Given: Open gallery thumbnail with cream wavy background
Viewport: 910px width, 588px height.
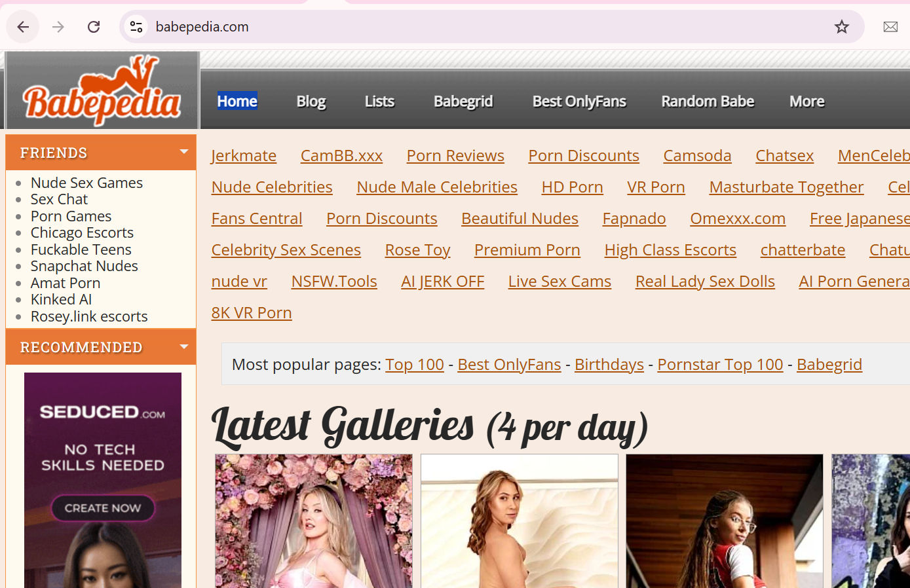Looking at the screenshot, I should point(520,521).
